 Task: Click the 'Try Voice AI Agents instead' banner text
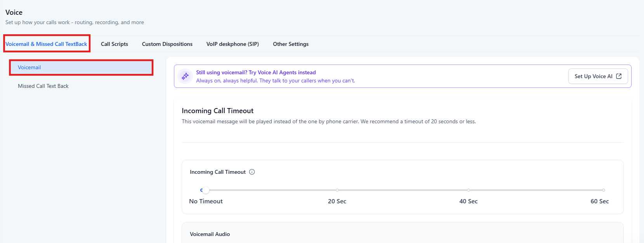(256, 72)
